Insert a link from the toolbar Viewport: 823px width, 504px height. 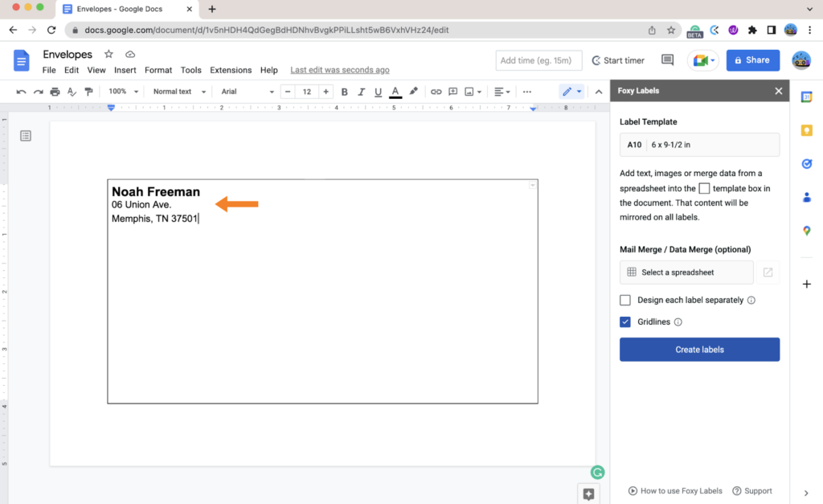[436, 91]
